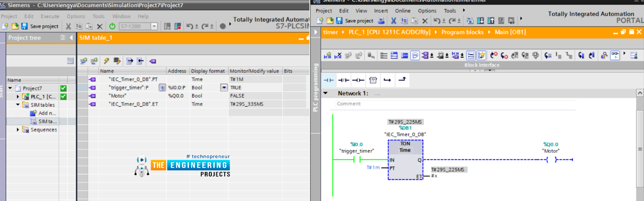The height and width of the screenshot is (201, 644).
Task: Toggle green checkbox next to PLC_1
Action: 63,97
